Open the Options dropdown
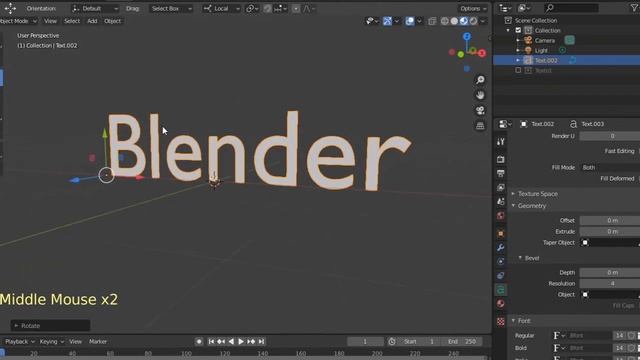Image resolution: width=640 pixels, height=360 pixels. point(473,9)
